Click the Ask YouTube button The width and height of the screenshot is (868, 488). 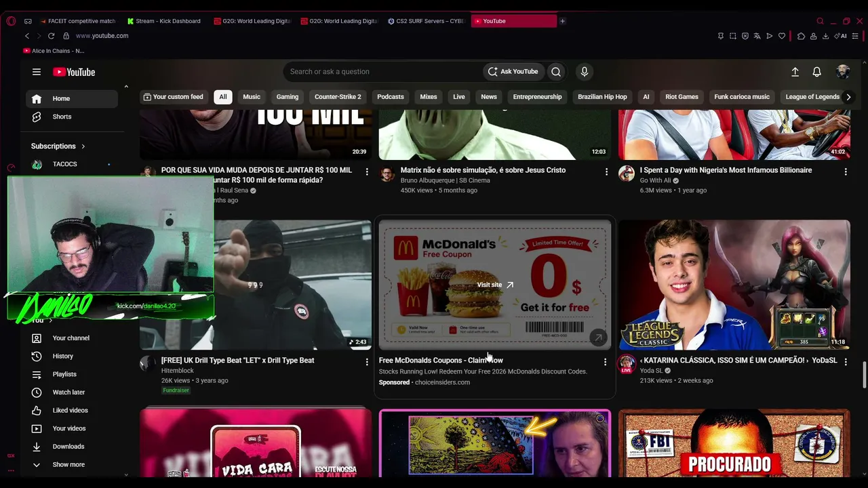coord(513,72)
